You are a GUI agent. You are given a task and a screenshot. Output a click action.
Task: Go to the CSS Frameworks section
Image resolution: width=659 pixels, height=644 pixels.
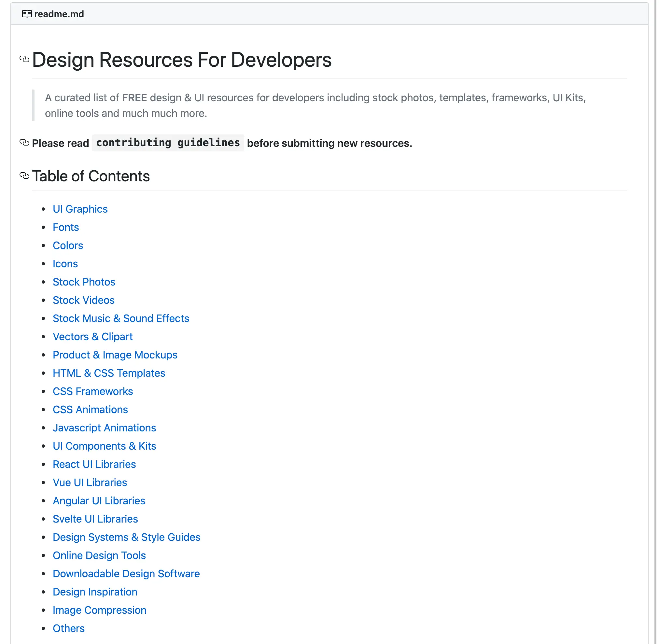click(x=93, y=392)
